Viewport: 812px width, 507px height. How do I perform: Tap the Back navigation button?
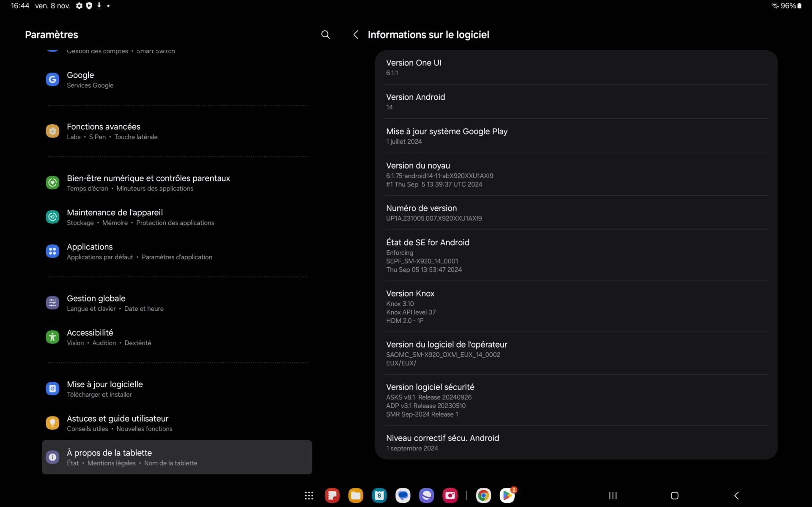736,496
